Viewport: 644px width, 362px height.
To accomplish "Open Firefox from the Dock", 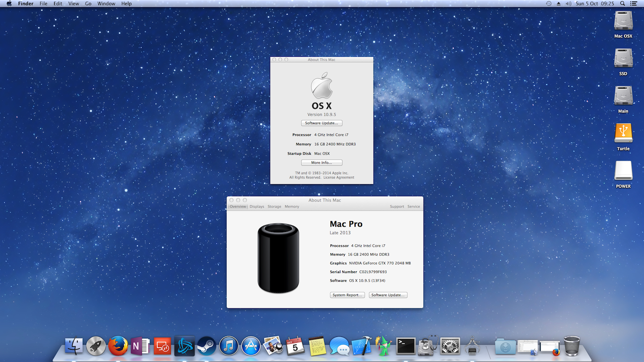I will (118, 346).
